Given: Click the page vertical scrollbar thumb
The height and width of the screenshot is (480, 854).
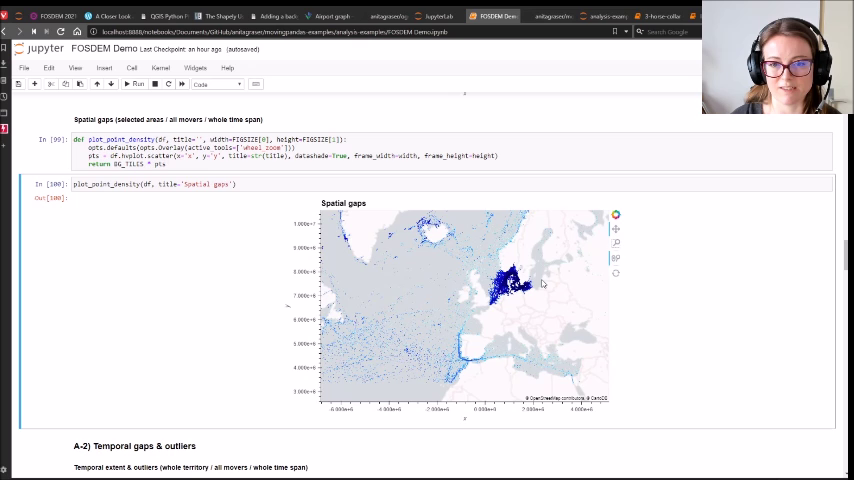Looking at the screenshot, I should (847, 255).
